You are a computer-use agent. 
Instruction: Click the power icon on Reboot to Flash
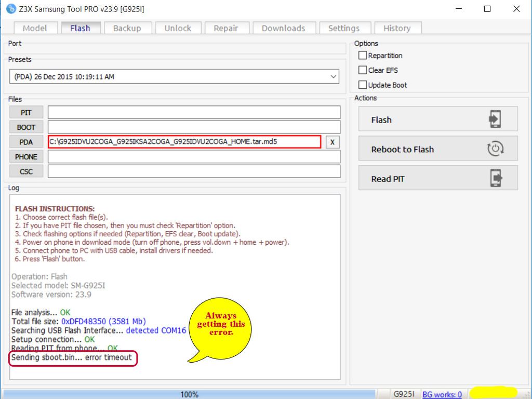[495, 149]
